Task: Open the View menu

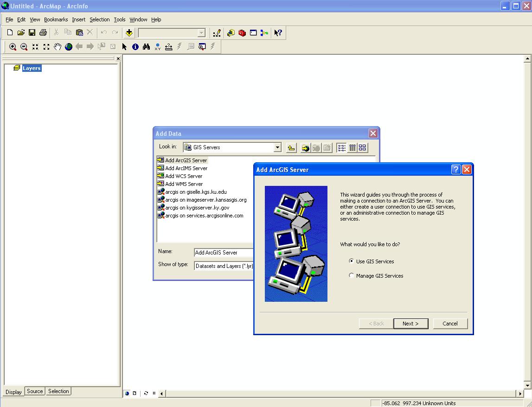Action: [x=35, y=19]
